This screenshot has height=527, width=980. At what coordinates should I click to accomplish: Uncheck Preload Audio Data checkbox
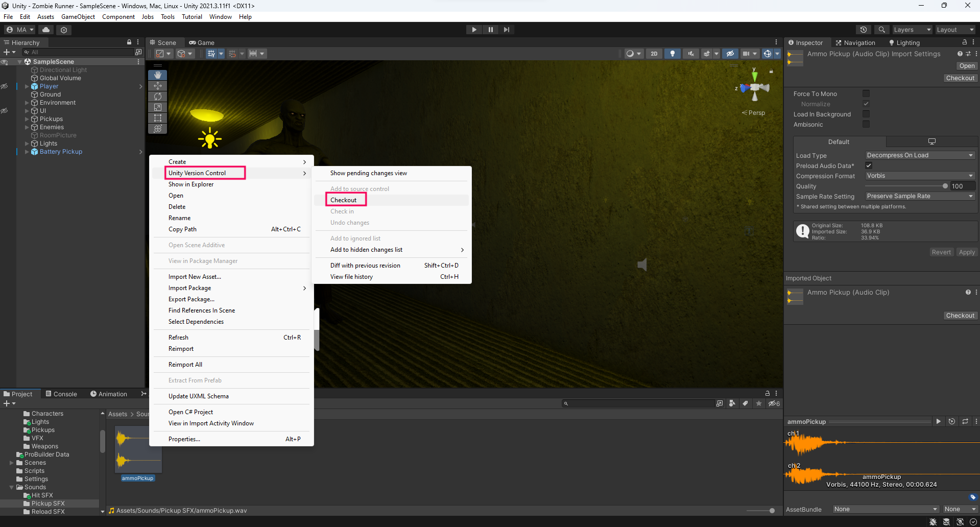point(868,165)
